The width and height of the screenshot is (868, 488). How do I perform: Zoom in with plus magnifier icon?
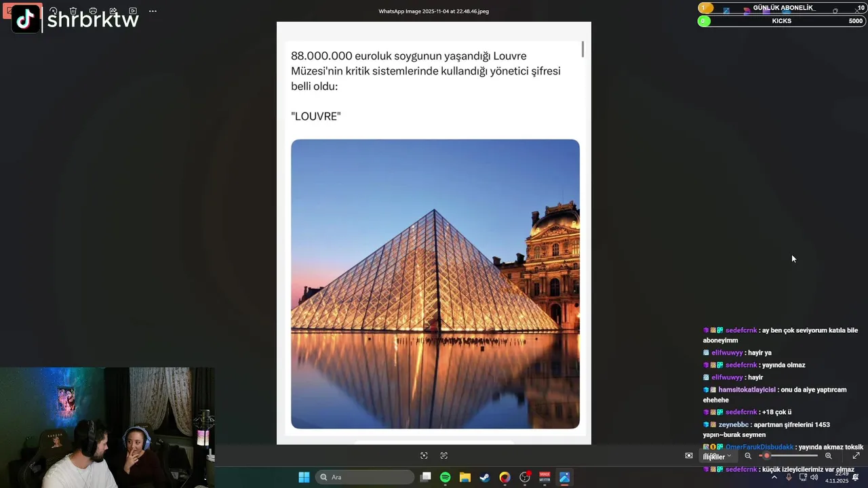click(829, 455)
